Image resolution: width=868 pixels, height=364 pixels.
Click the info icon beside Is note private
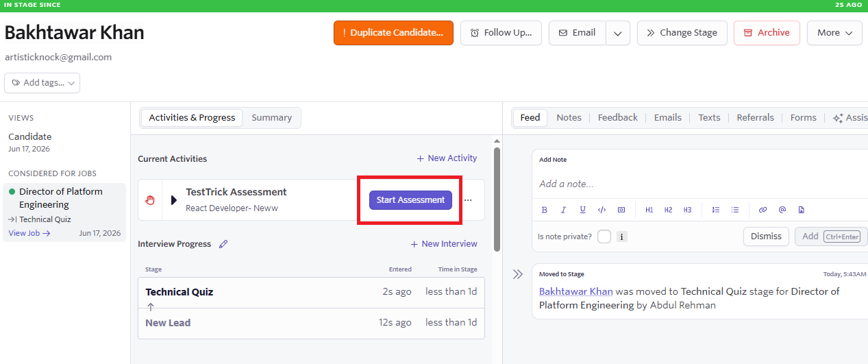pyautogui.click(x=622, y=236)
